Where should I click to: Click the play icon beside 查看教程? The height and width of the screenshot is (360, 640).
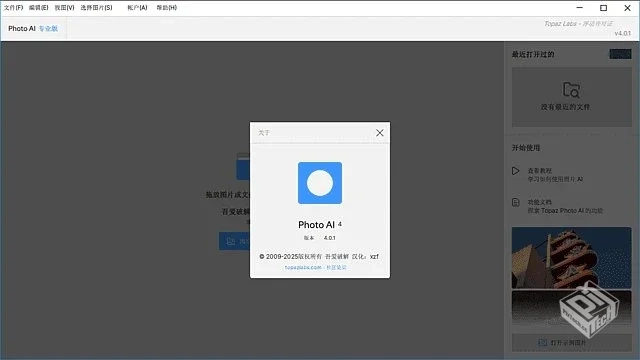tap(516, 171)
